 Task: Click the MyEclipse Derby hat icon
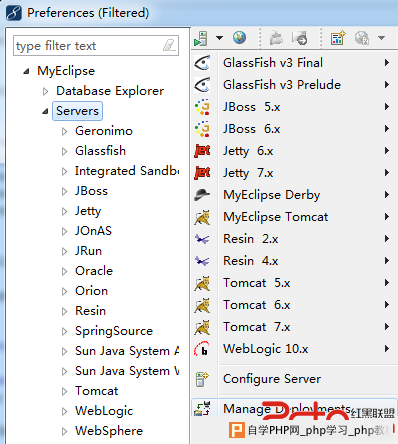202,195
